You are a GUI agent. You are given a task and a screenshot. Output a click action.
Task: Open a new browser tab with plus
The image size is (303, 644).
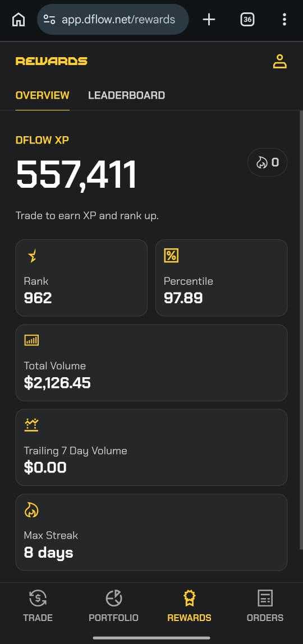[209, 19]
